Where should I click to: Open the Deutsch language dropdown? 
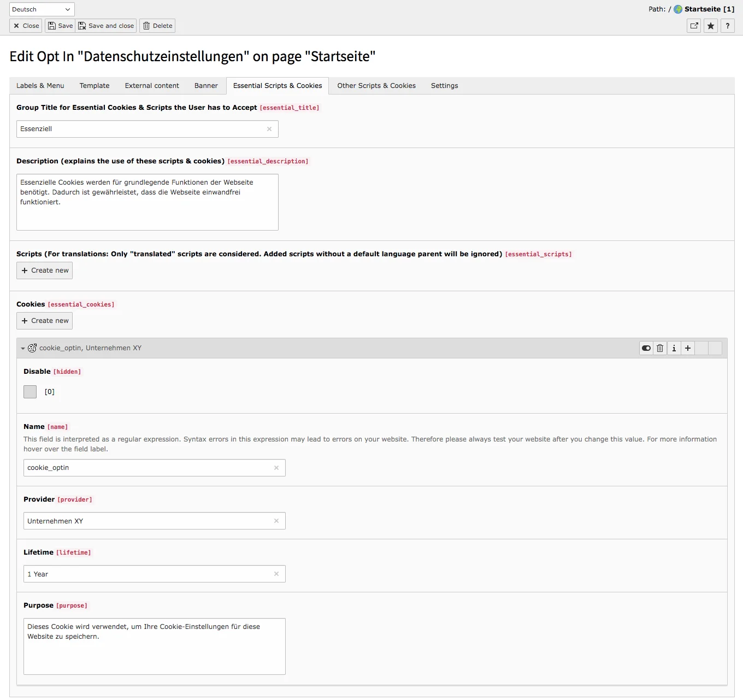coord(41,9)
